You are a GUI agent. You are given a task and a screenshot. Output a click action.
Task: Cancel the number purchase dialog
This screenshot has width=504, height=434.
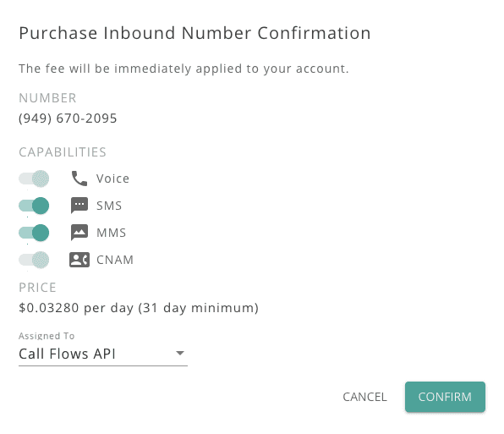click(x=364, y=397)
